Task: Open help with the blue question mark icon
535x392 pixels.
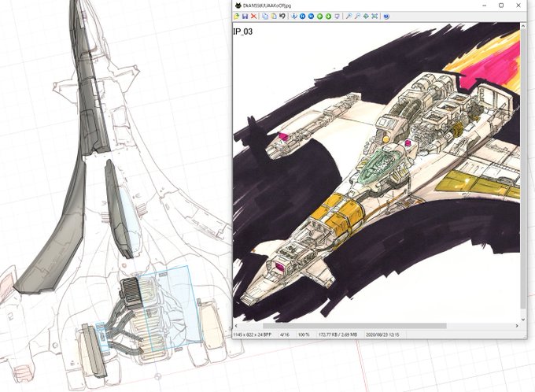Action: pyautogui.click(x=386, y=16)
